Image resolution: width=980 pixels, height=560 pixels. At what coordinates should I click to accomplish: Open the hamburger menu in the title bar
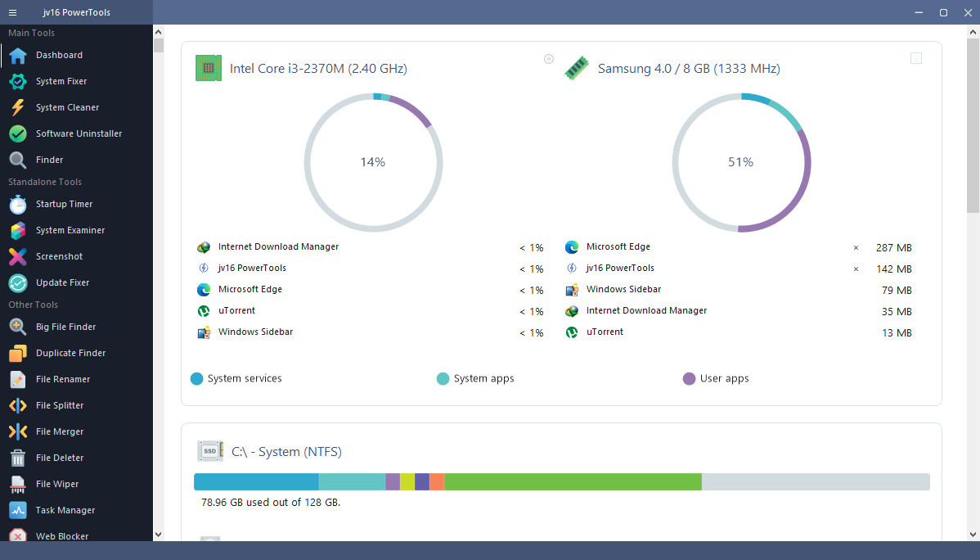(12, 12)
